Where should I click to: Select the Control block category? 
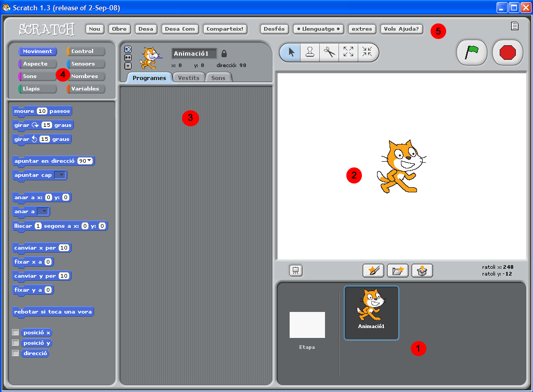point(86,51)
